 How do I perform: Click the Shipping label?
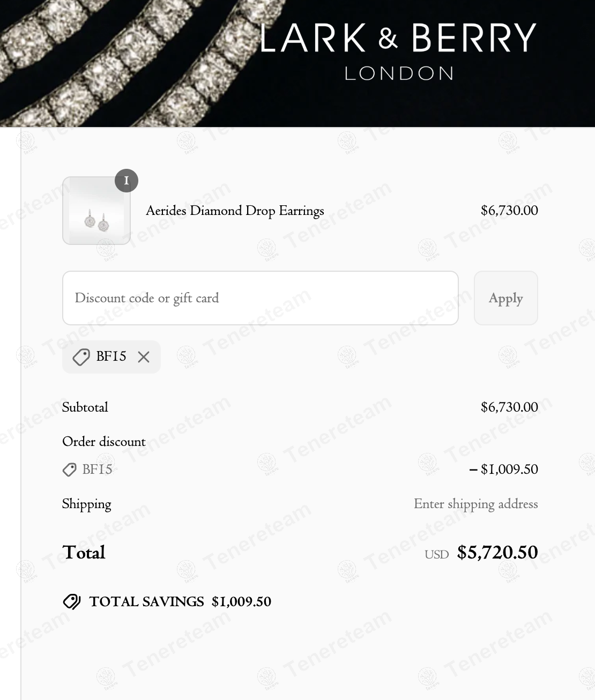[87, 504]
